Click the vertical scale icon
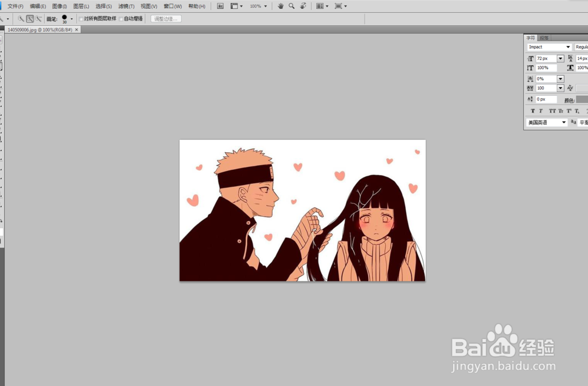The height and width of the screenshot is (386, 588). point(530,68)
